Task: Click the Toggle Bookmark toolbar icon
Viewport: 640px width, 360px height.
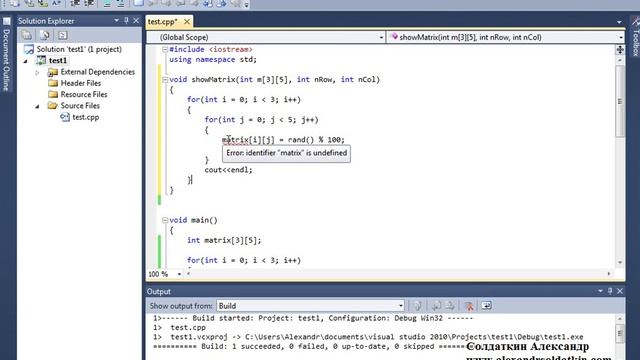Action: click(139, 3)
